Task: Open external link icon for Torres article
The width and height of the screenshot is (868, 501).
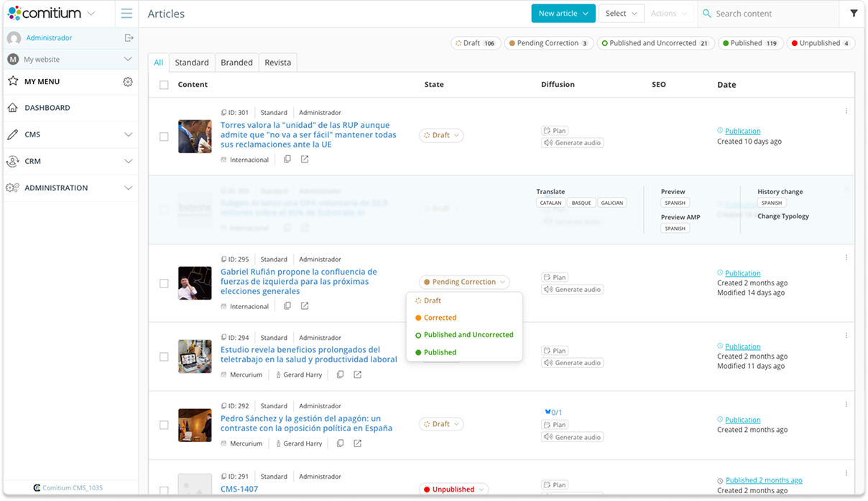Action: [305, 160]
